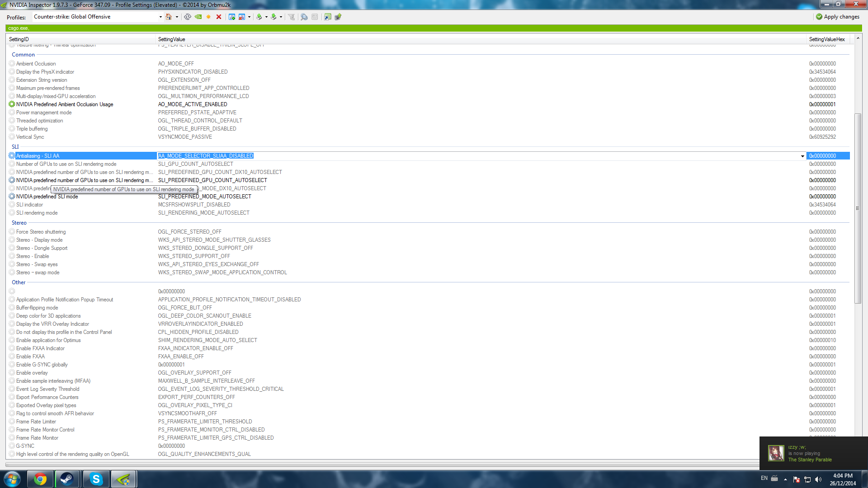Viewport: 868px width, 488px height.
Task: Click the home profile icon in toolbar
Action: click(x=169, y=17)
